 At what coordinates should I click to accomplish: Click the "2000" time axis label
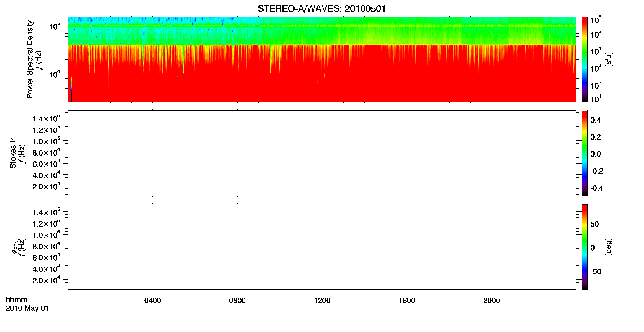492,301
